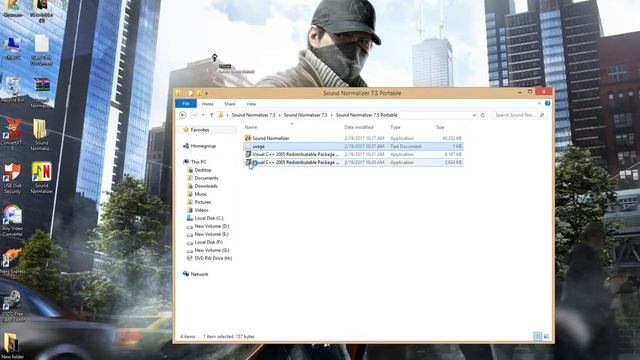
Task: Select This PC in the navigation pane
Action: 198,162
